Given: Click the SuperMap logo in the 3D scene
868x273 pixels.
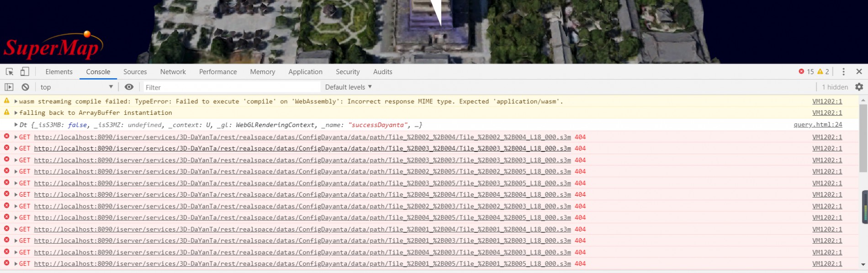Looking at the screenshot, I should 53,46.
